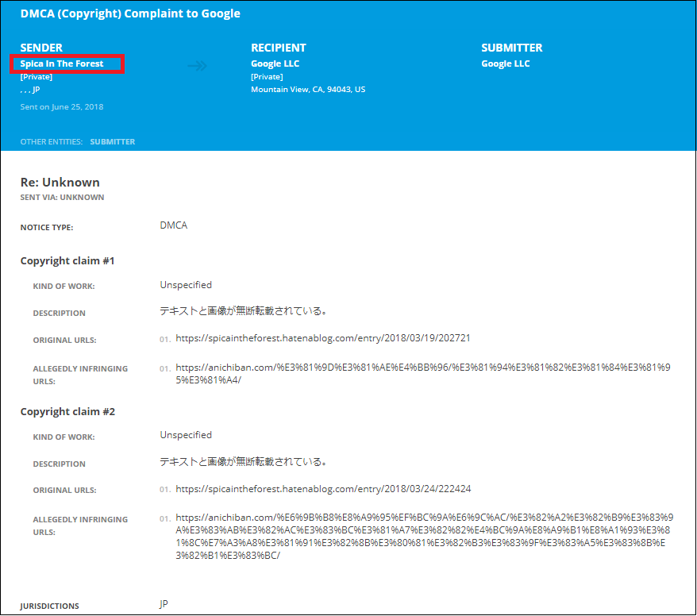Open original URL ending in 202721
The width and height of the screenshot is (697, 616).
(x=323, y=338)
